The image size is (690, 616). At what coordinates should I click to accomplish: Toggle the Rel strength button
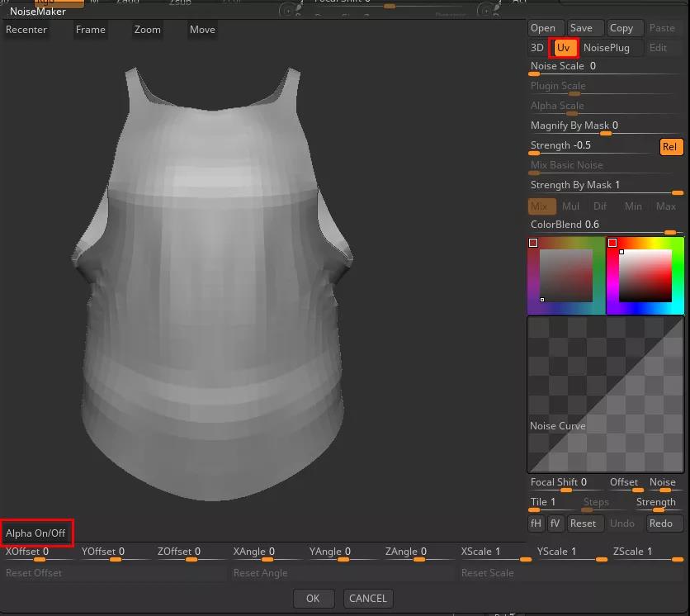tap(671, 147)
